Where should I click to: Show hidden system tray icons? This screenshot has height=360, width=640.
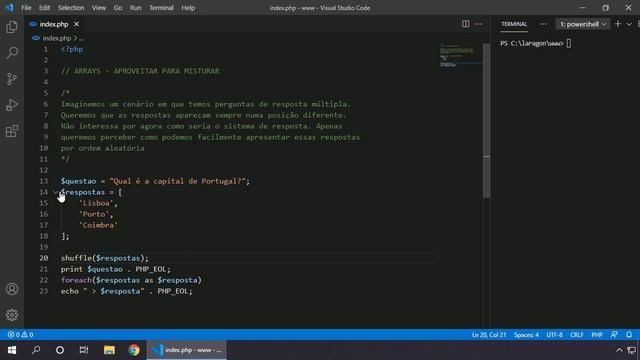pyautogui.click(x=619, y=350)
